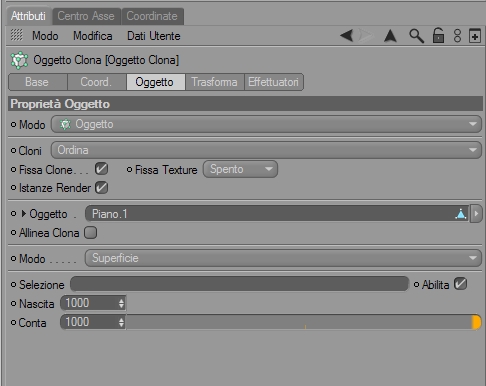
Task: Click the Piano.1 object type icon
Action: coord(461,214)
